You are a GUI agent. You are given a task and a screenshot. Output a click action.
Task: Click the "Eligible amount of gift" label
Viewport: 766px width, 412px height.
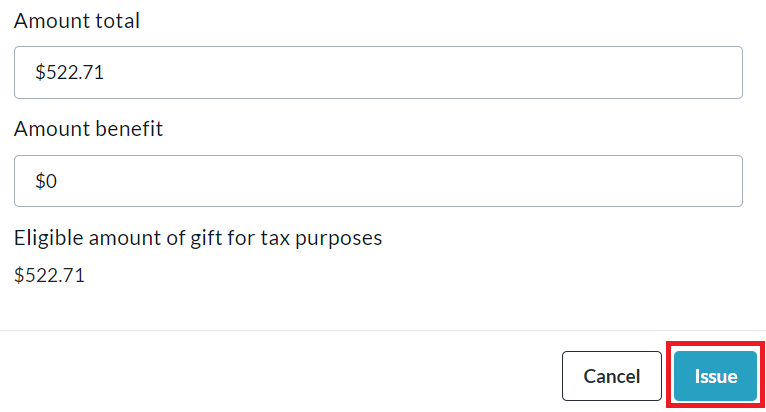coord(198,238)
